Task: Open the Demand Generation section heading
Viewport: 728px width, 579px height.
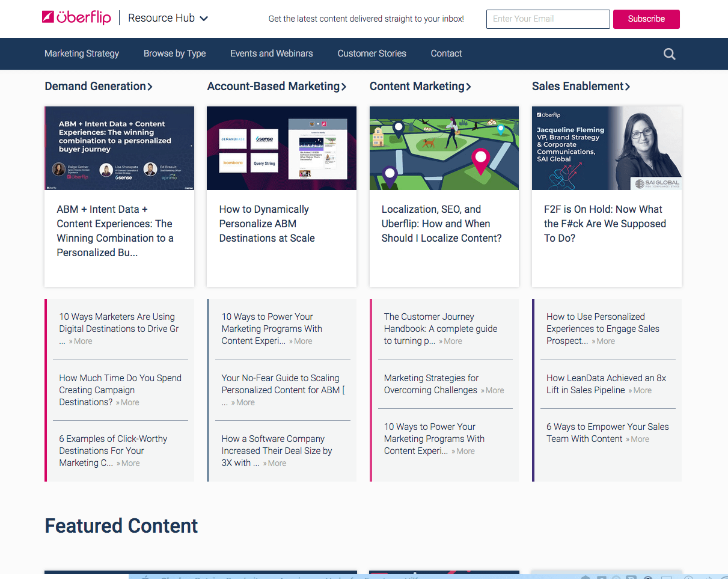Action: (x=99, y=87)
